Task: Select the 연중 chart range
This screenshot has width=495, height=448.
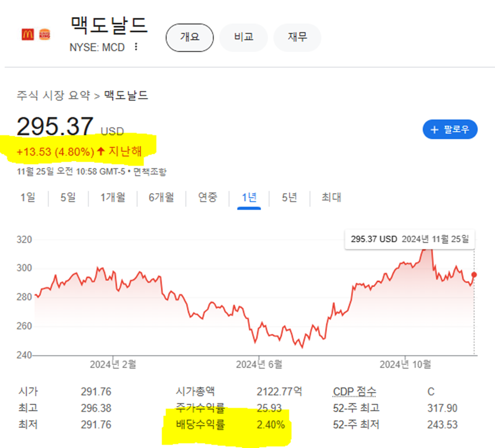Action: (x=207, y=198)
